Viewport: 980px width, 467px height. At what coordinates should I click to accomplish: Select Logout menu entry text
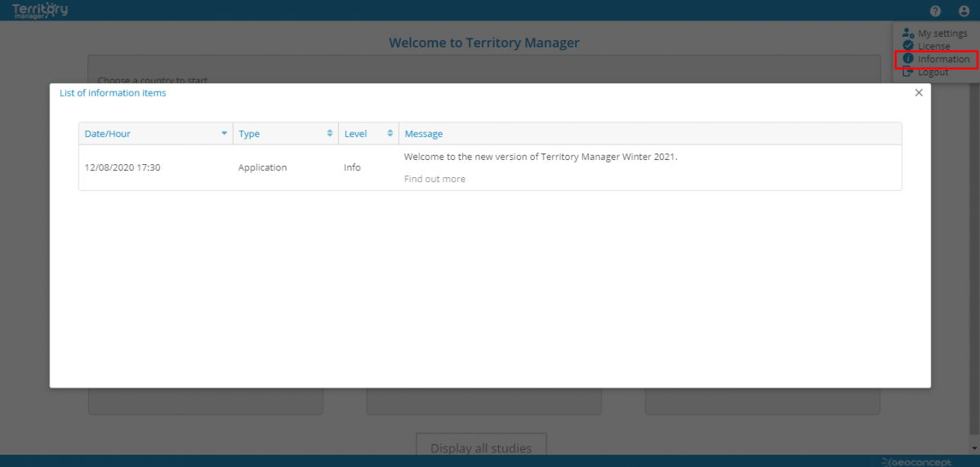[x=933, y=72]
